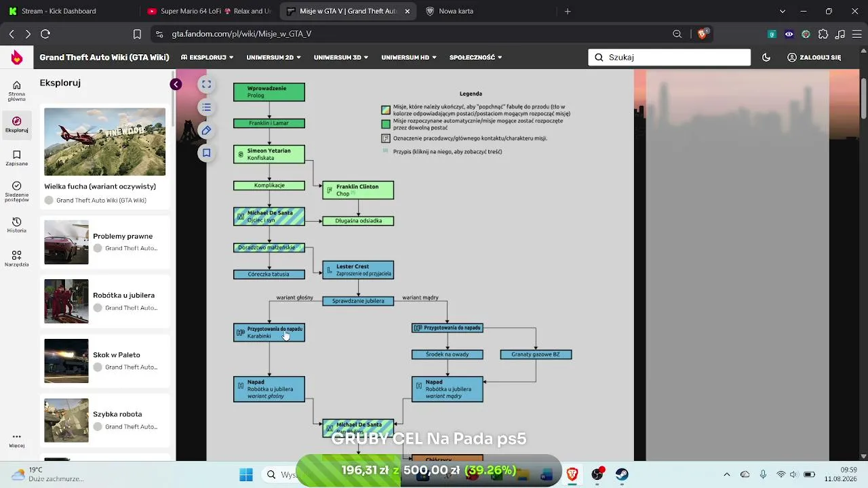This screenshot has height=488, width=868.
Task: Click the Środek na owady mission box
Action: [448, 354]
